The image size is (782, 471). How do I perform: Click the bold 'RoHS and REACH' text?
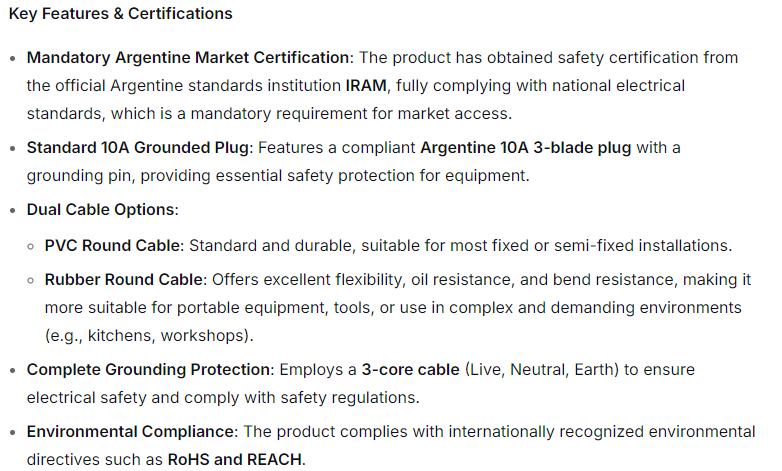click(235, 460)
